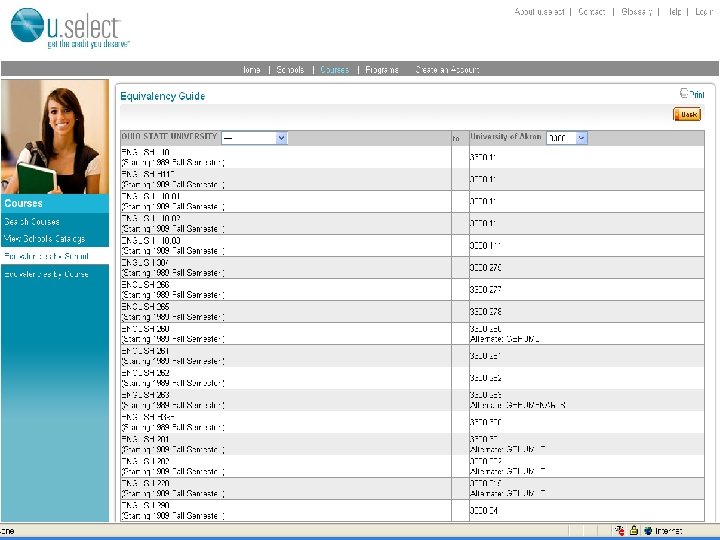Click the Internet zone globe icon

click(648, 530)
